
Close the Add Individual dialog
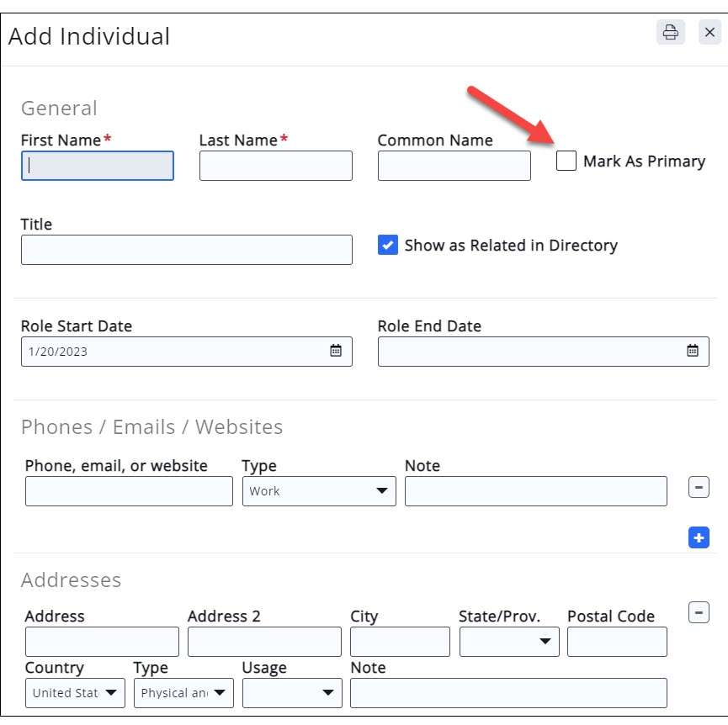(709, 33)
